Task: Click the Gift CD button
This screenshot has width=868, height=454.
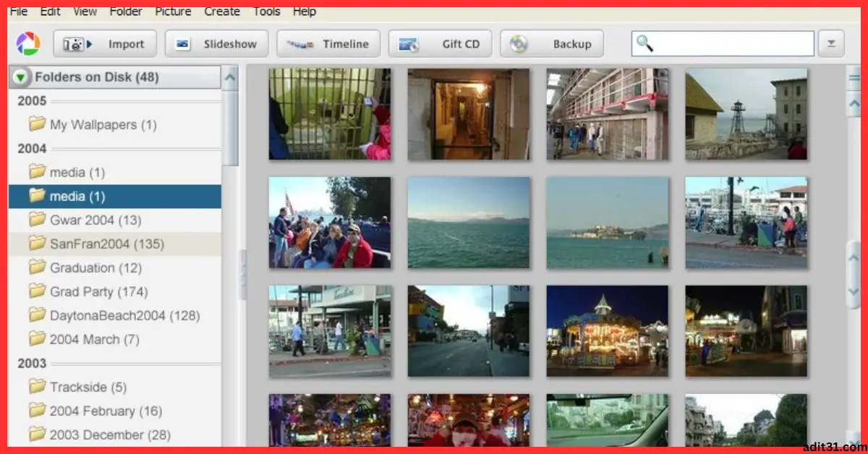Action: tap(440, 44)
